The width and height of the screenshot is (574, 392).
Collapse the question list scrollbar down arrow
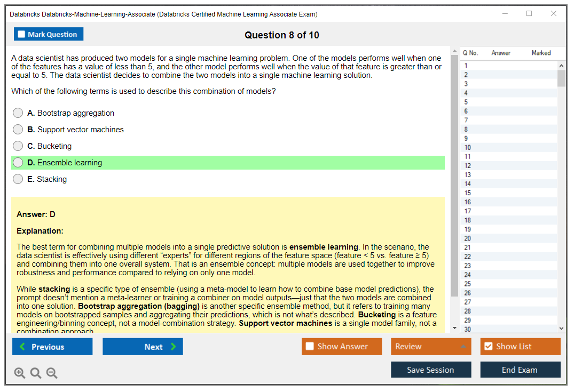562,328
